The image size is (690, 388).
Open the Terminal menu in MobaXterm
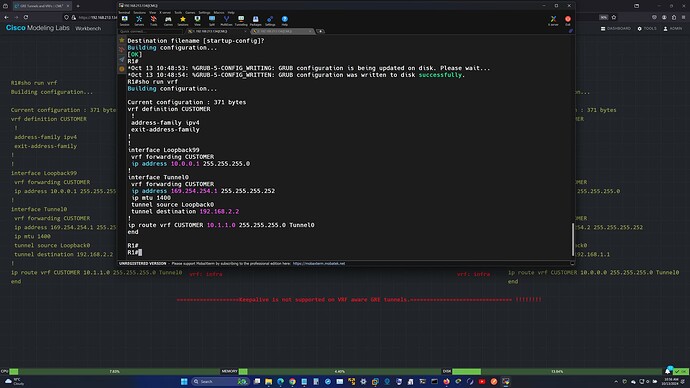pyautogui.click(x=124, y=12)
